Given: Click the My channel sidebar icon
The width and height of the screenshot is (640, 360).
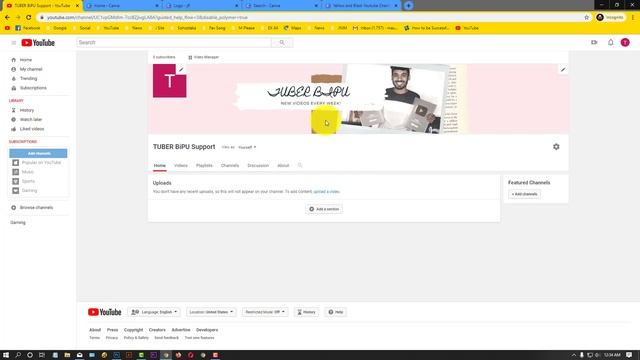Looking at the screenshot, I should pyautogui.click(x=13, y=69).
